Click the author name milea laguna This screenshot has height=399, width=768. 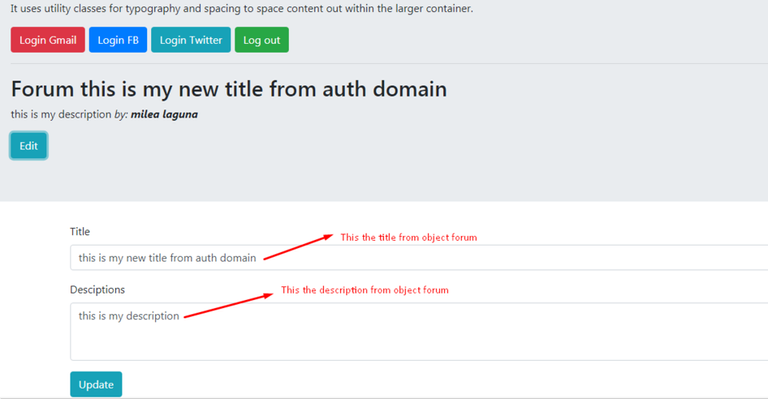(x=164, y=114)
